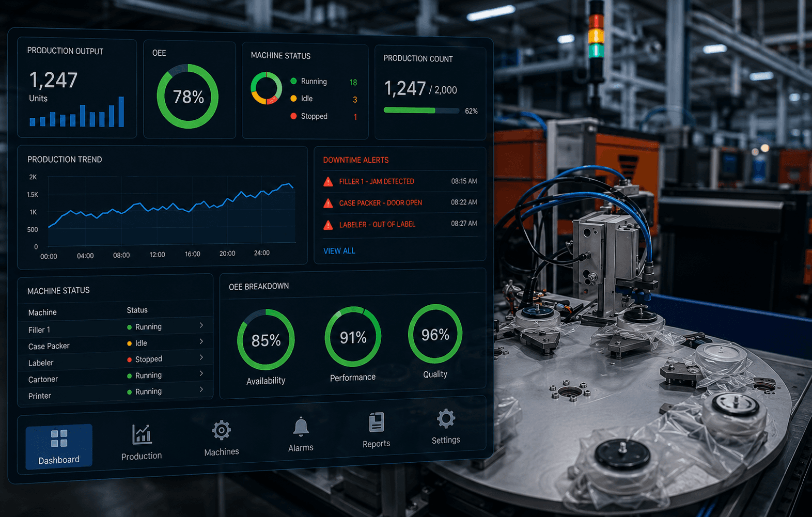This screenshot has height=517, width=812.
Task: Switch to the Settings tab label
Action: [x=446, y=440]
